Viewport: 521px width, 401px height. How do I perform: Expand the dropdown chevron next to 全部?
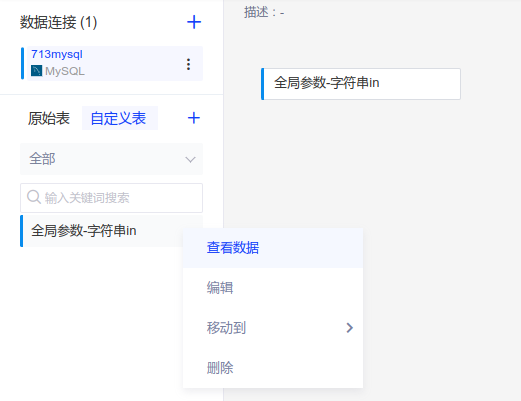pos(190,159)
